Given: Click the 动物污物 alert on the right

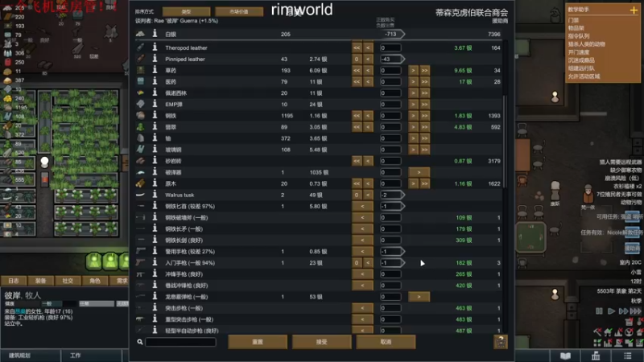Looking at the screenshot, I should click(631, 203).
